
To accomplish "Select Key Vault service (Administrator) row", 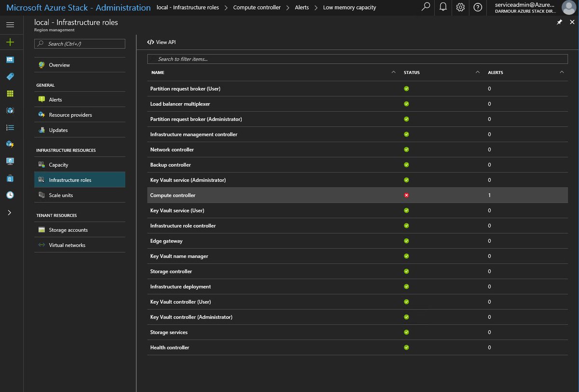I will tap(358, 180).
